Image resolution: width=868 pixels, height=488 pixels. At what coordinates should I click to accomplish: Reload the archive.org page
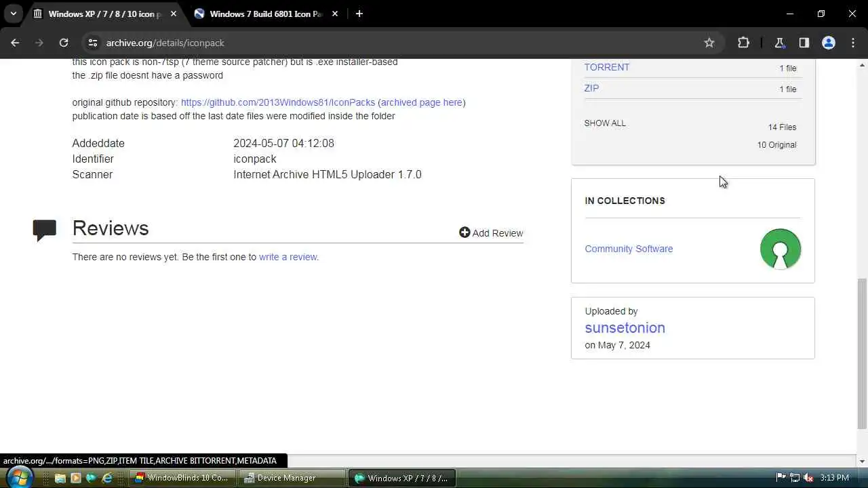[64, 43]
